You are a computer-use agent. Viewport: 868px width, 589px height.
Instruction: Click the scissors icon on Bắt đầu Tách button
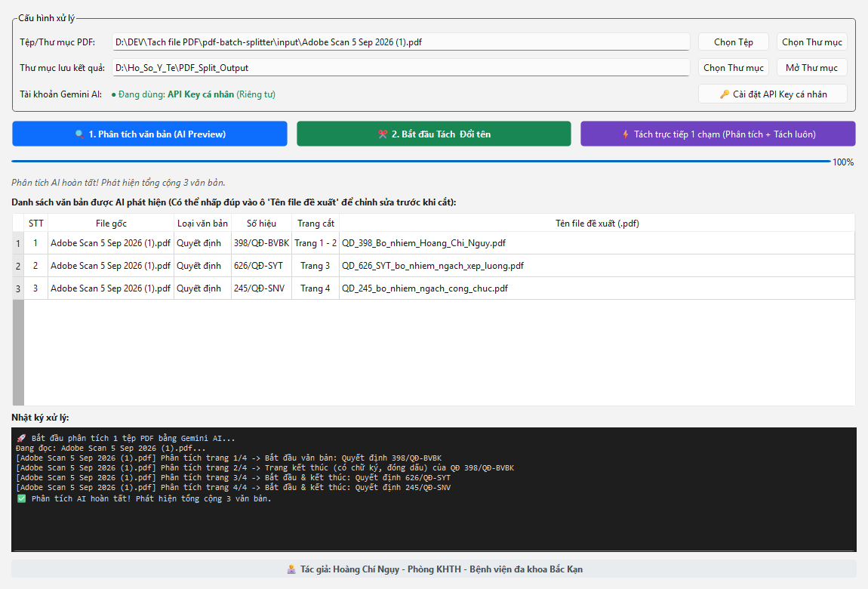(x=383, y=134)
